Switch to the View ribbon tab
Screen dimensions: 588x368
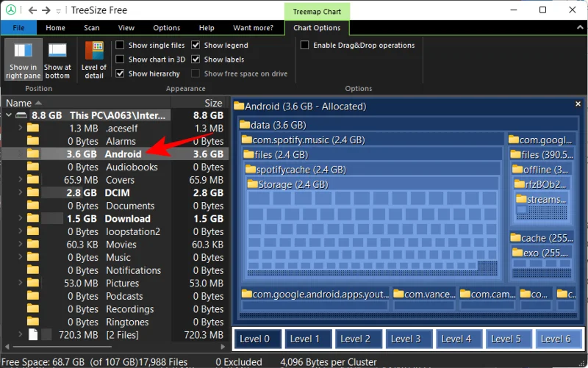pos(126,28)
